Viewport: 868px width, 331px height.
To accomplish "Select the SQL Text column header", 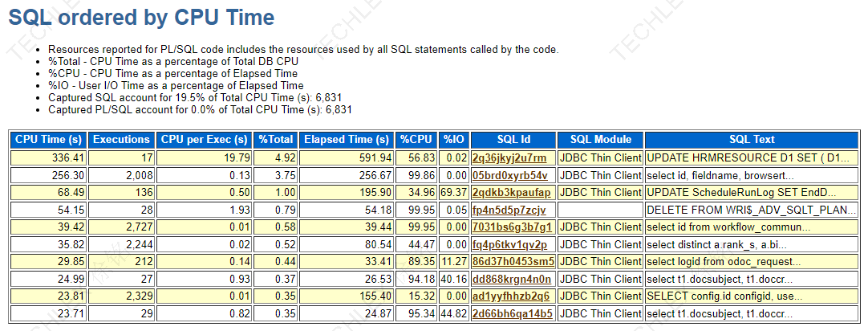I will click(x=752, y=140).
